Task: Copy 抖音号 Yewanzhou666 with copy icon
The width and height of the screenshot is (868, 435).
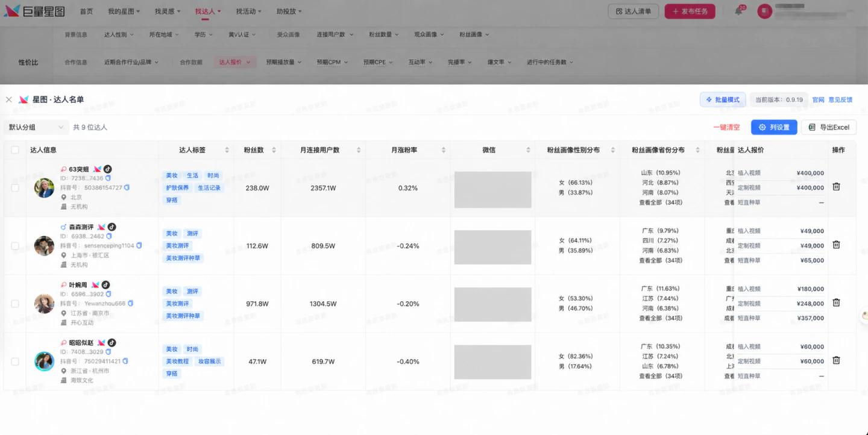Action: (x=131, y=304)
